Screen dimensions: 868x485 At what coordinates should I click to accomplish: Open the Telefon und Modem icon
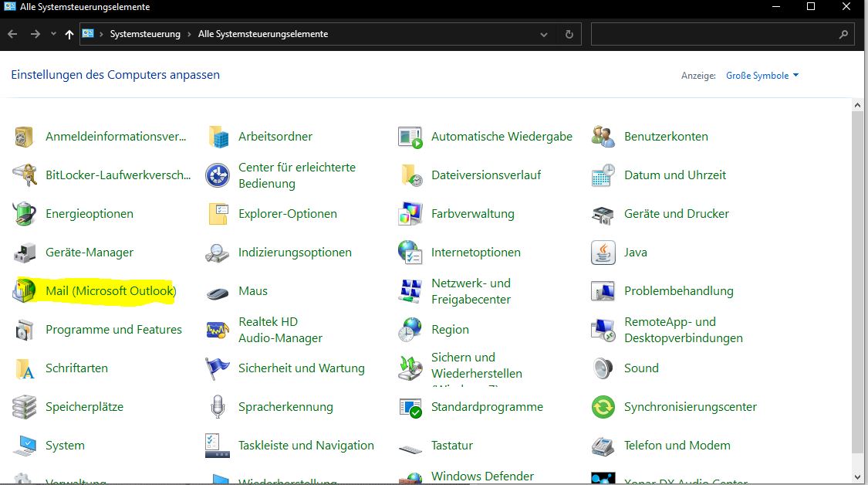coord(603,446)
